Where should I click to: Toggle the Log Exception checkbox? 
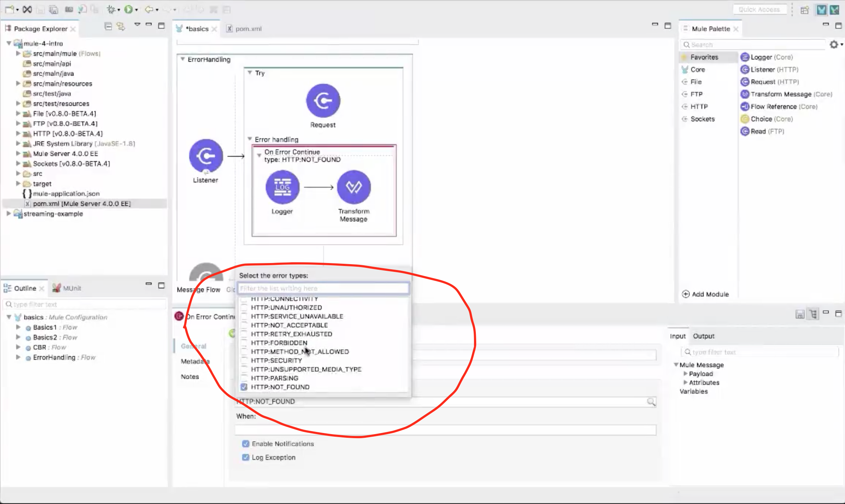(245, 457)
